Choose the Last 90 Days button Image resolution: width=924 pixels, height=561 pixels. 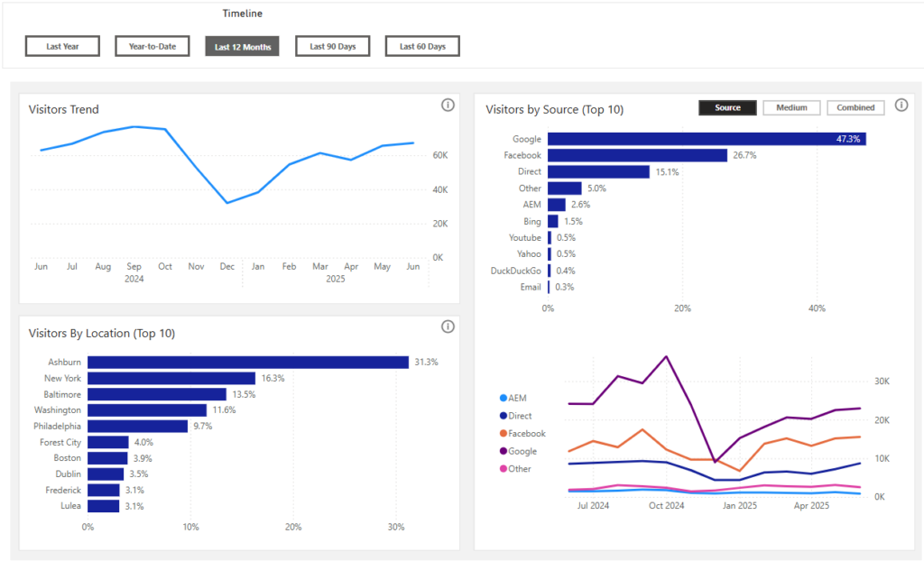tap(332, 46)
